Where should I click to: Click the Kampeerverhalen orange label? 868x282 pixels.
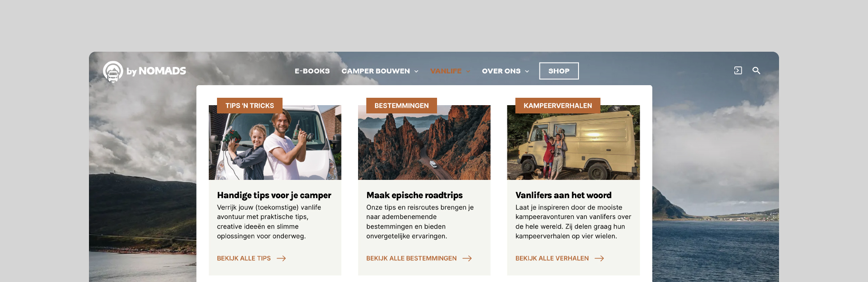coord(558,106)
